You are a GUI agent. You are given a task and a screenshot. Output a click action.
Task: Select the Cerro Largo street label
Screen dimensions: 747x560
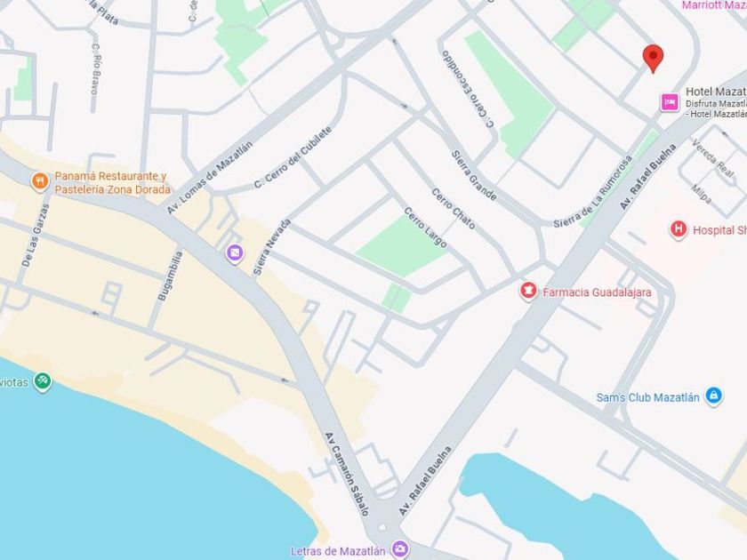tap(426, 228)
